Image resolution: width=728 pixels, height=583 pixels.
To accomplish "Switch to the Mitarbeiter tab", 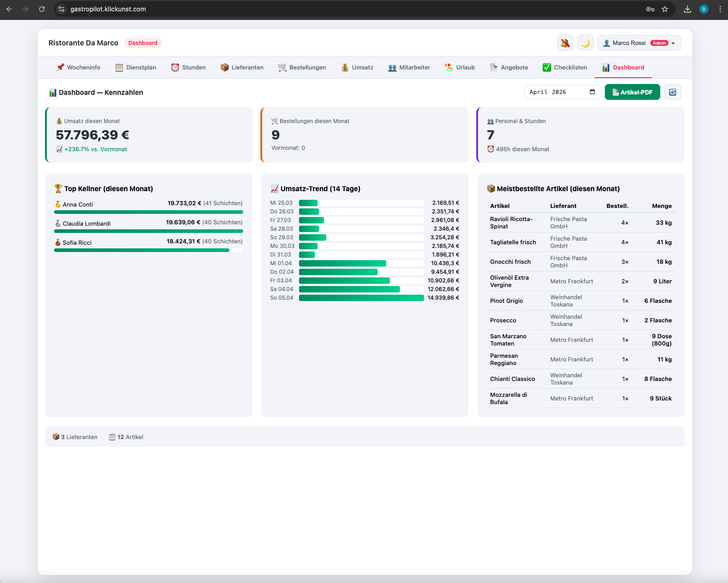I will coord(409,68).
